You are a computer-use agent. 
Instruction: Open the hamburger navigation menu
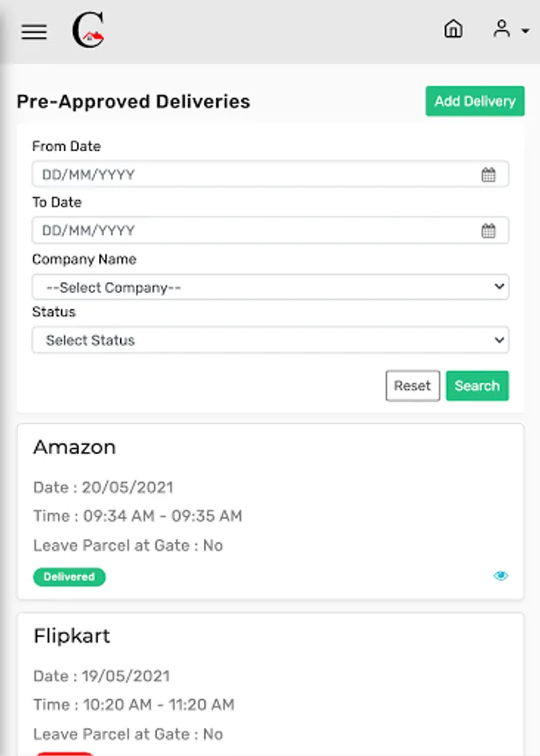pyautogui.click(x=34, y=32)
